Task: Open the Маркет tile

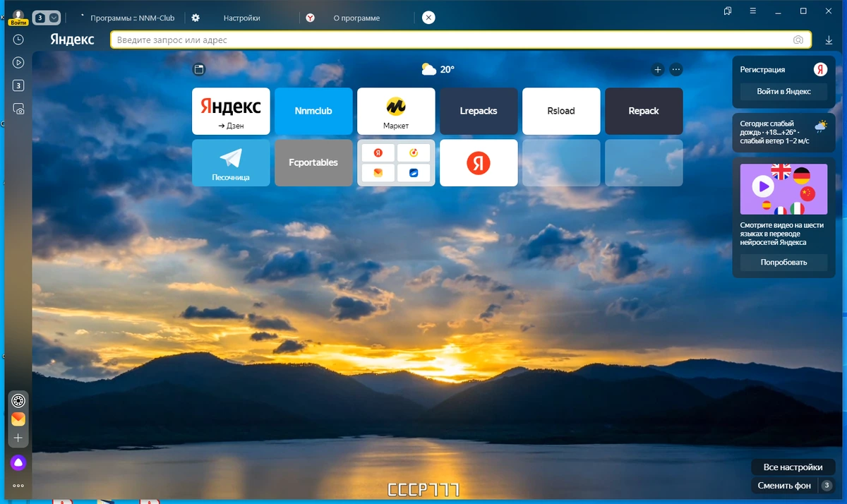Action: point(396,111)
